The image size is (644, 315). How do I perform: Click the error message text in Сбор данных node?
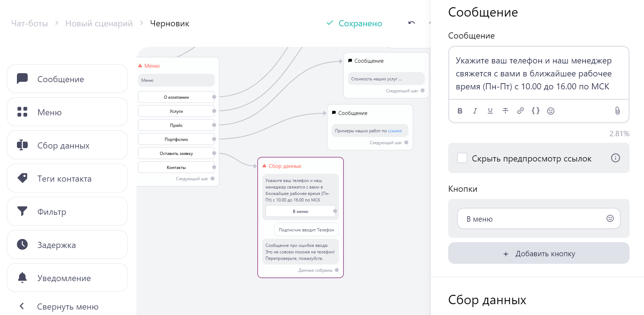(300, 252)
